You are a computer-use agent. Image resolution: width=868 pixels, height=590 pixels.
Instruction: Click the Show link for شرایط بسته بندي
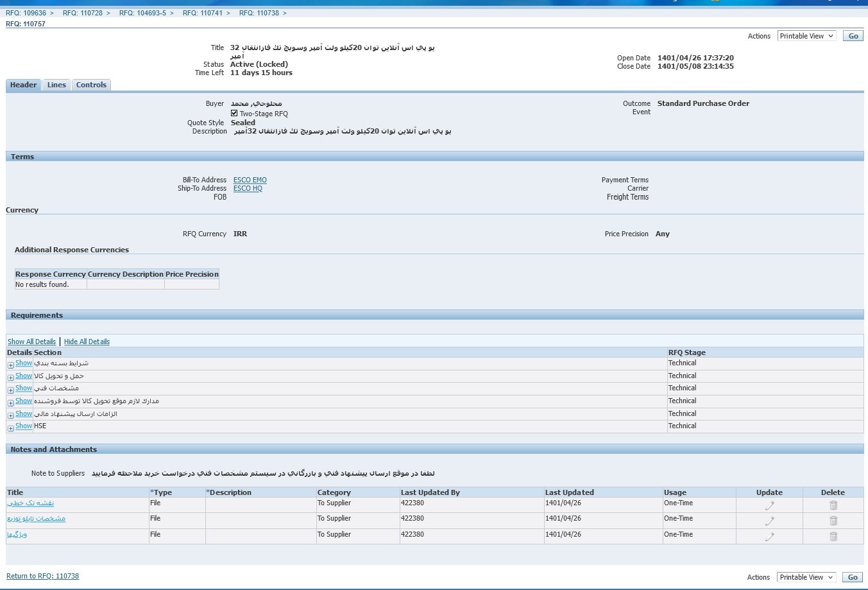24,363
